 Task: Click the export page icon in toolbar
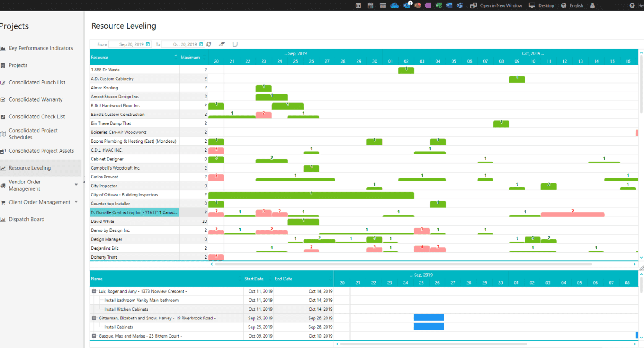[x=235, y=44]
